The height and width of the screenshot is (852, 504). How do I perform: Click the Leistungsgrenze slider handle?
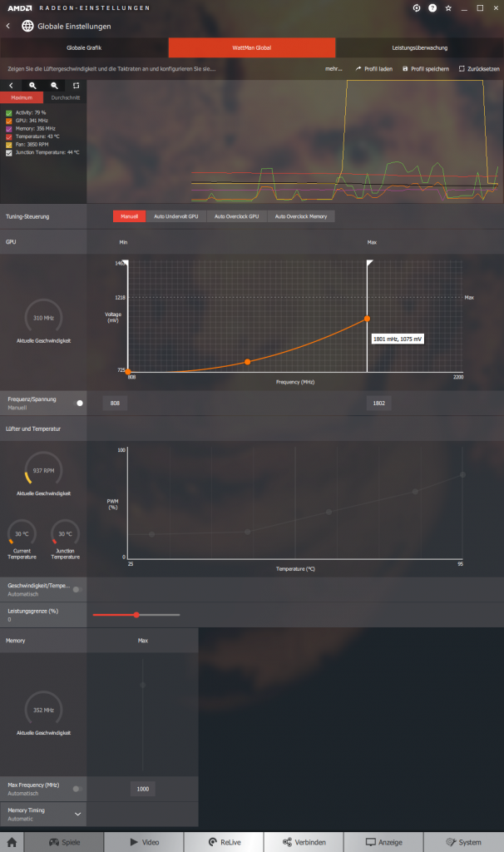[136, 615]
